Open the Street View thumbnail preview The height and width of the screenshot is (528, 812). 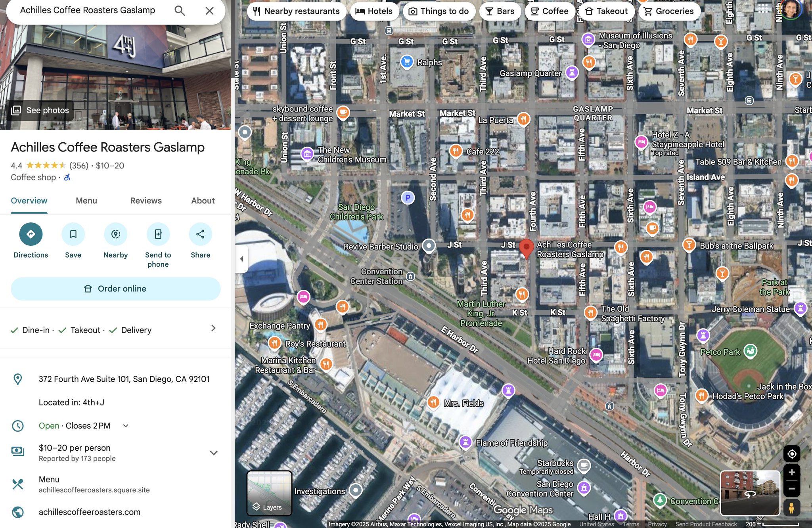[750, 493]
